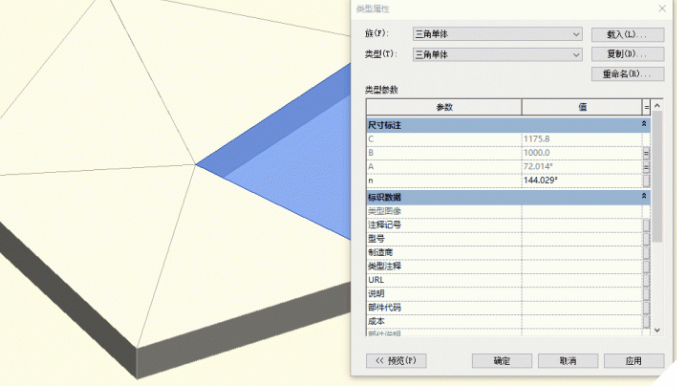677x389 pixels.
Task: Click the = associate button in row A
Action: pos(646,167)
